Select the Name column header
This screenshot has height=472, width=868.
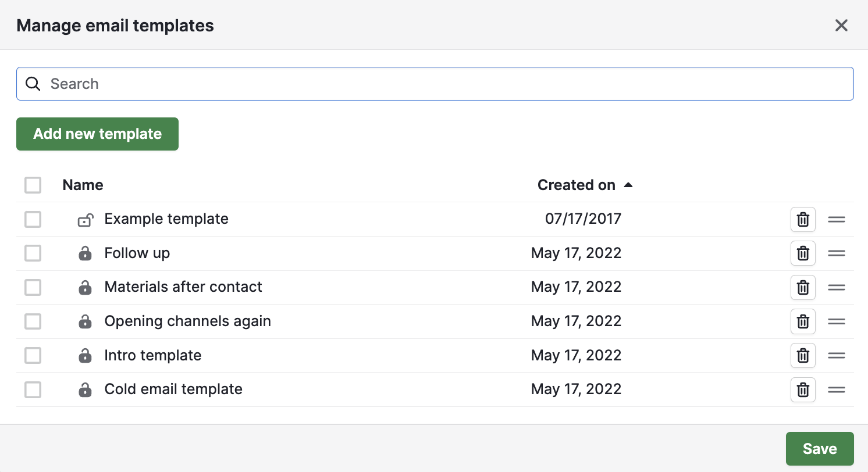click(x=83, y=185)
